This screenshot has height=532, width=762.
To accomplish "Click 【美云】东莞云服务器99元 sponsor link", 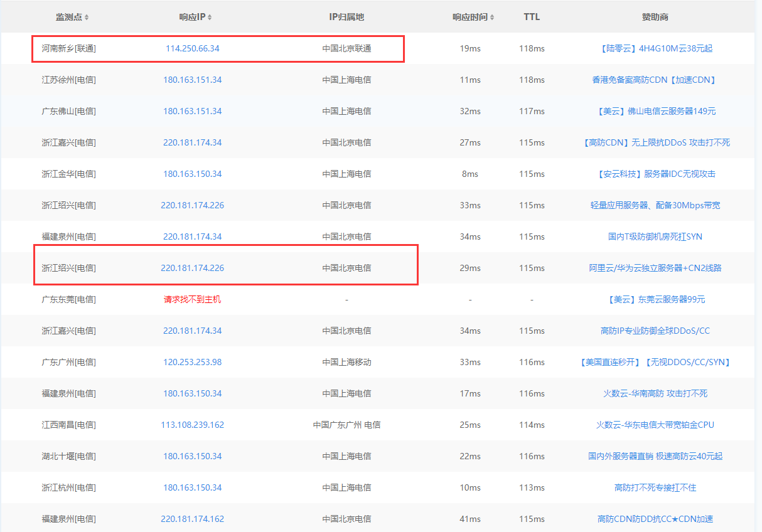I will click(655, 299).
